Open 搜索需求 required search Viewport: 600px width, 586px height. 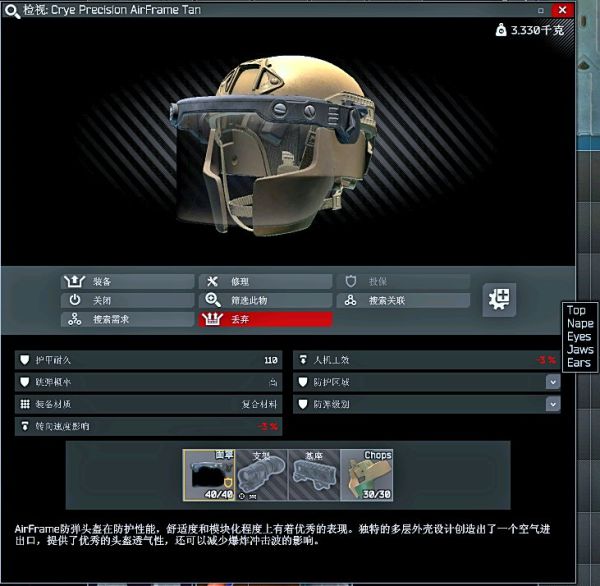coord(127,319)
